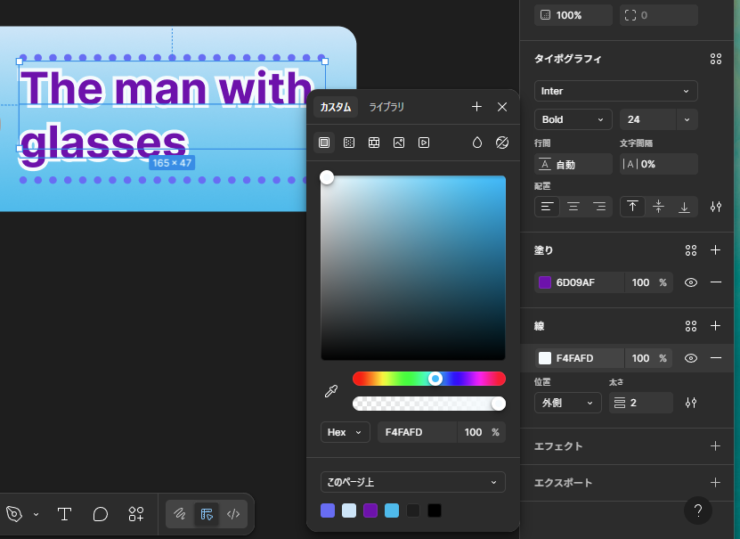Select the Text tool in the toolbar
This screenshot has height=539, width=740.
click(64, 514)
